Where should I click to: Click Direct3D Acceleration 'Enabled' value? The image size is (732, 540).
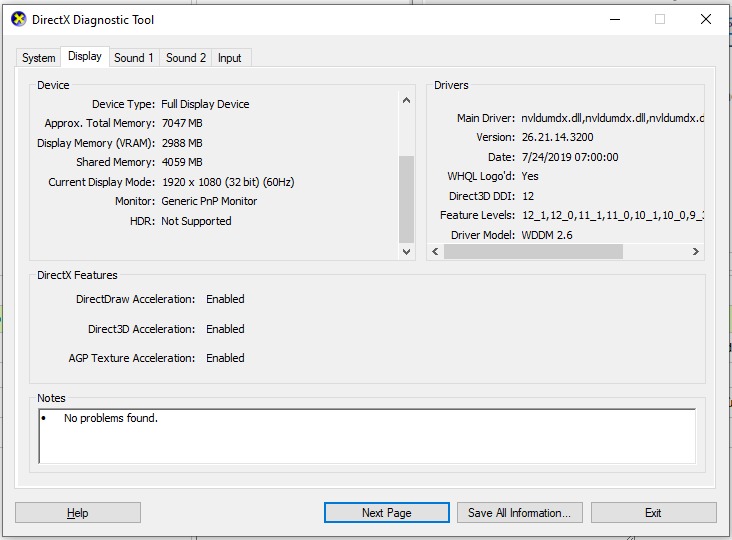225,329
